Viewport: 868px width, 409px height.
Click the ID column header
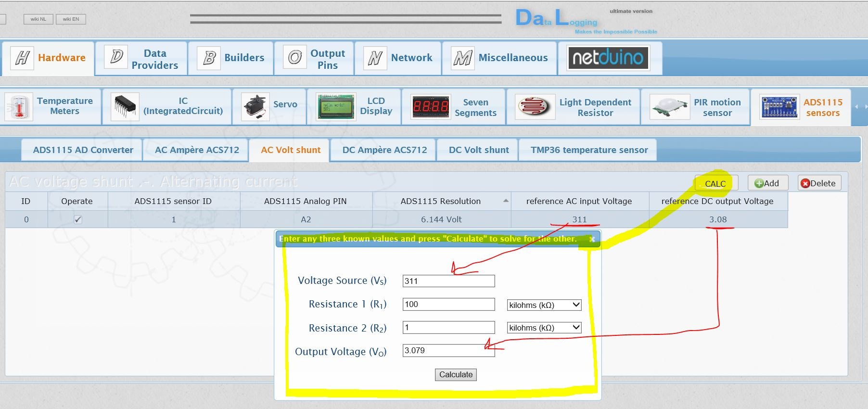26,201
